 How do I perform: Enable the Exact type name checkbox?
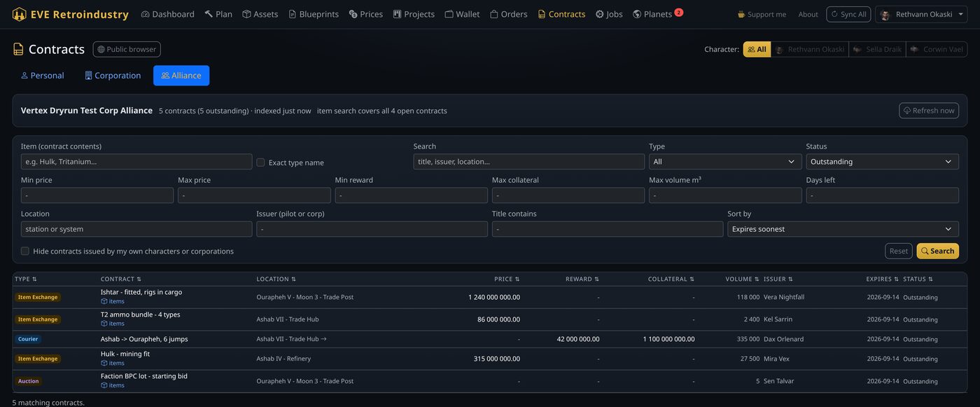click(x=260, y=163)
